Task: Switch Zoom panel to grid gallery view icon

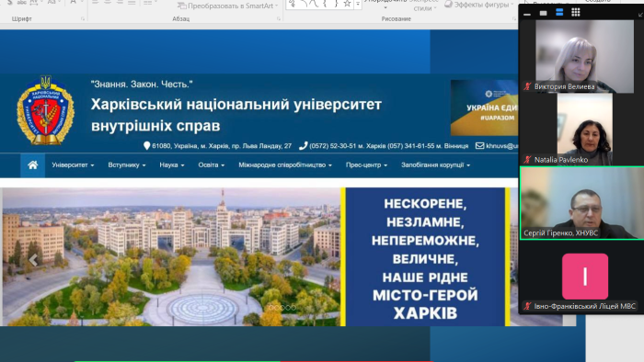Action: click(x=576, y=13)
